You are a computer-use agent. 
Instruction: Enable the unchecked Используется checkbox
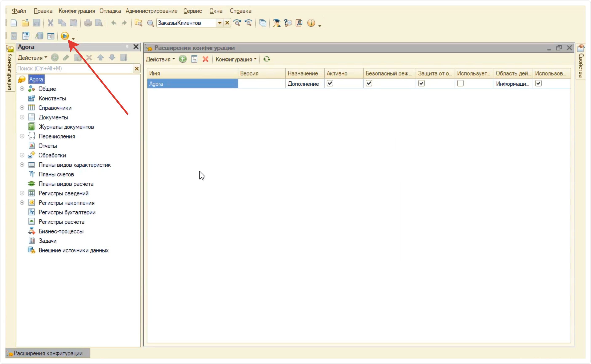coord(461,83)
